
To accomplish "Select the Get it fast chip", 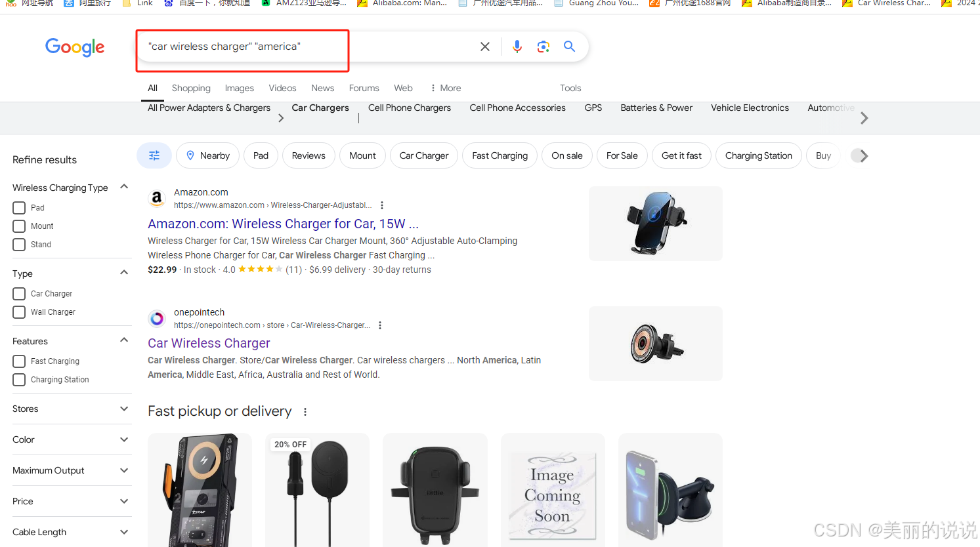I will coord(681,155).
